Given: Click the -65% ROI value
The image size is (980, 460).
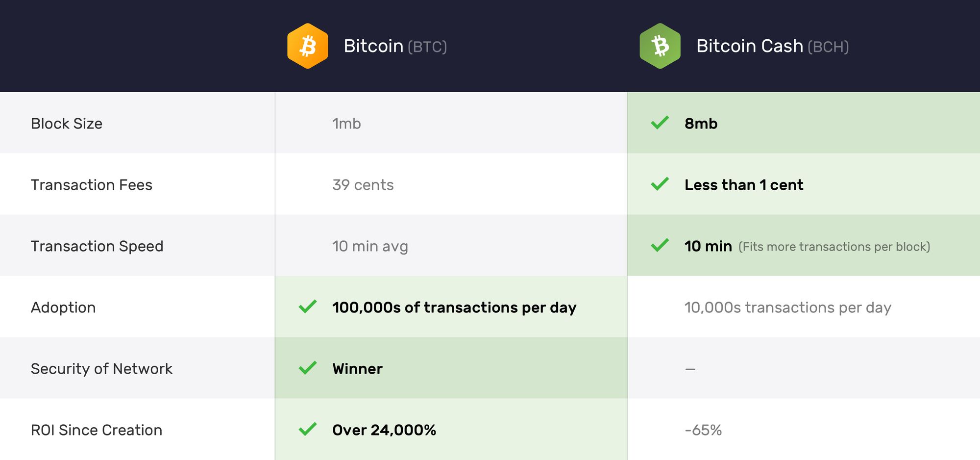Looking at the screenshot, I should pos(703,430).
